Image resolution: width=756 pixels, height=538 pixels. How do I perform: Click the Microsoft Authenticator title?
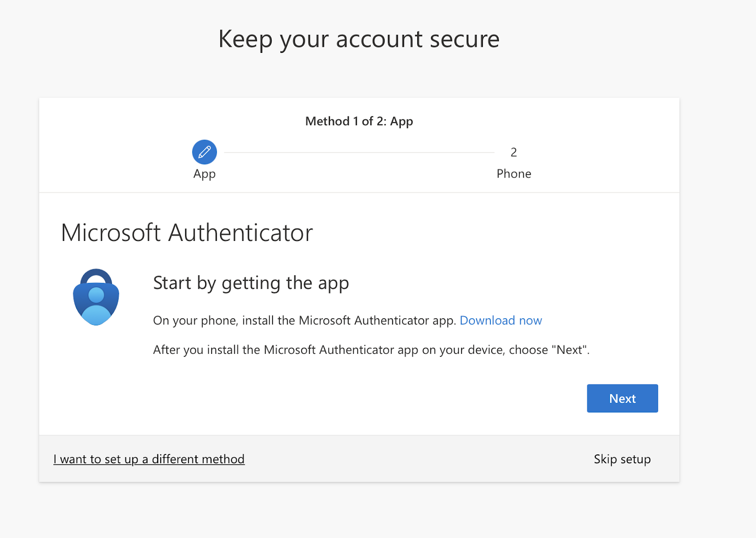point(187,232)
